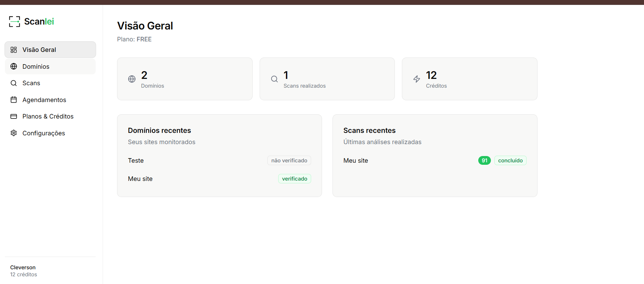Navigate to Agendamentos
Image resolution: width=644 pixels, height=284 pixels.
click(x=50, y=100)
